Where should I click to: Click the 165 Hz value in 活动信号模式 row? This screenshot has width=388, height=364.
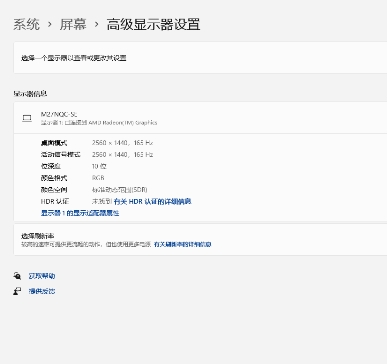point(143,155)
